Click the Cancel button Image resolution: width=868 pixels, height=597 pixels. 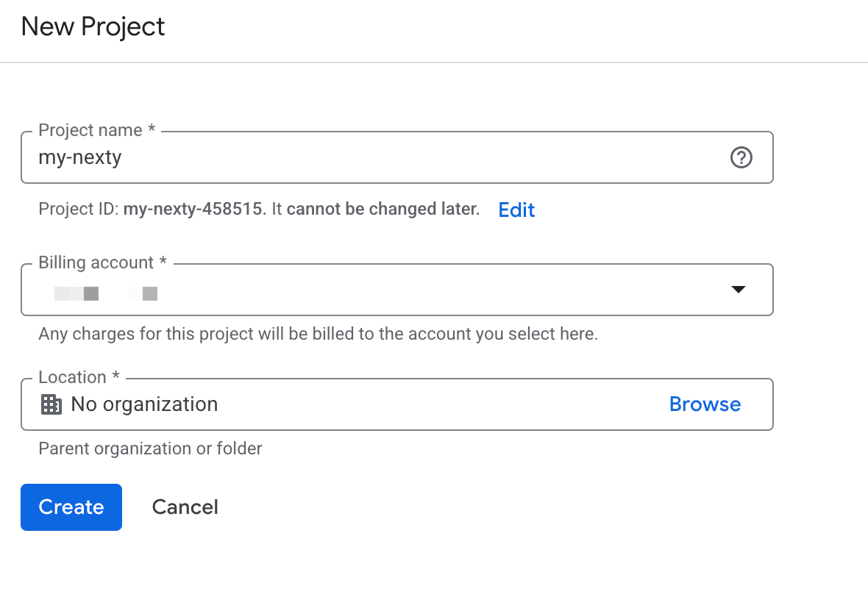tap(185, 507)
